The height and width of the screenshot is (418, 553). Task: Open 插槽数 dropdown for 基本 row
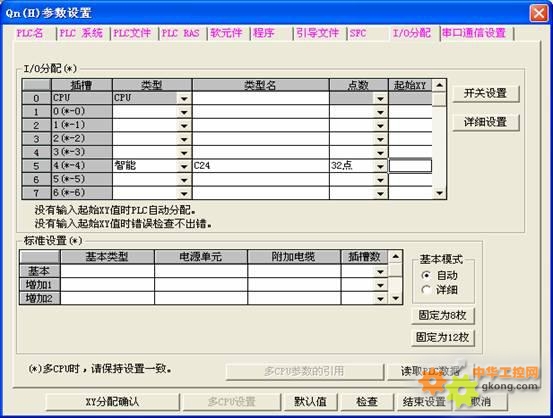(x=380, y=272)
